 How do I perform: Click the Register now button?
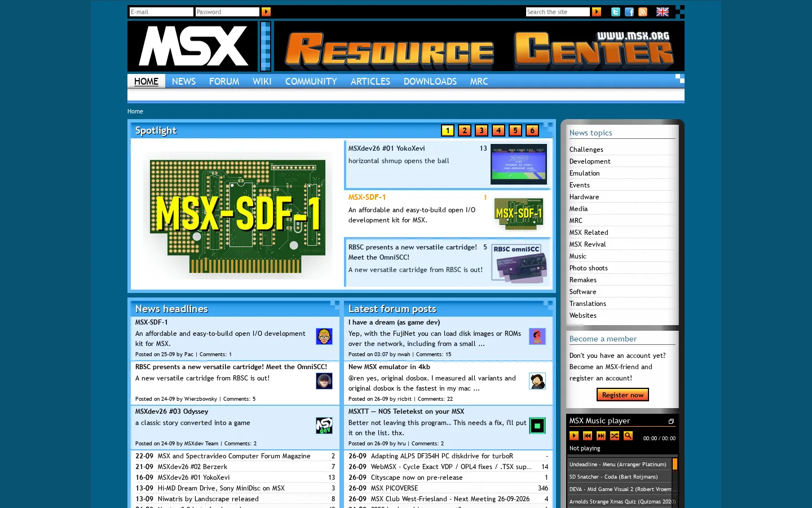[x=623, y=395]
